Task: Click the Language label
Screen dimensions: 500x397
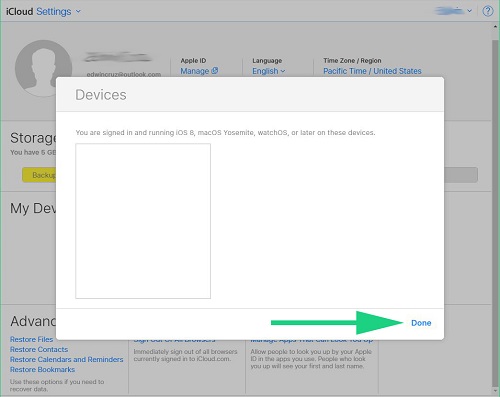Action: (x=267, y=60)
